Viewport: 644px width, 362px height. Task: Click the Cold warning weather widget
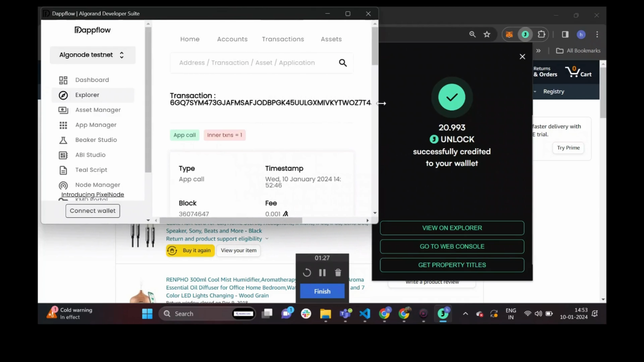pos(70,314)
